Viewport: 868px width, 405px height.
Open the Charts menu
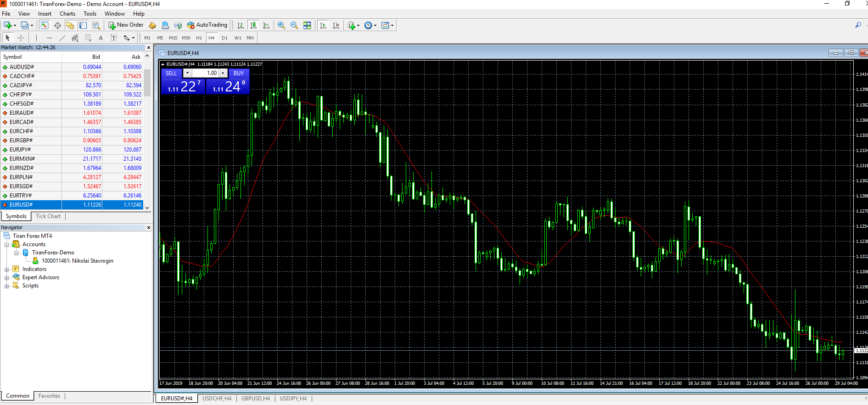tap(67, 14)
